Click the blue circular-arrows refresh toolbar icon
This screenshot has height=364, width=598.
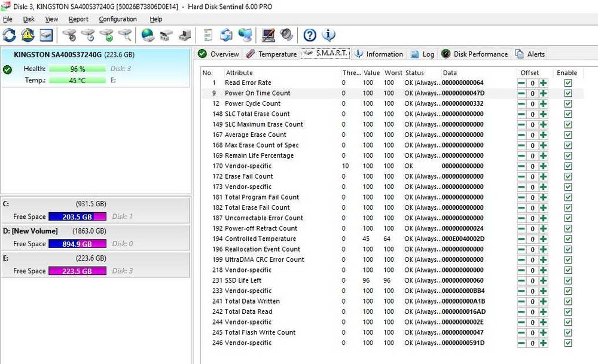click(9, 35)
